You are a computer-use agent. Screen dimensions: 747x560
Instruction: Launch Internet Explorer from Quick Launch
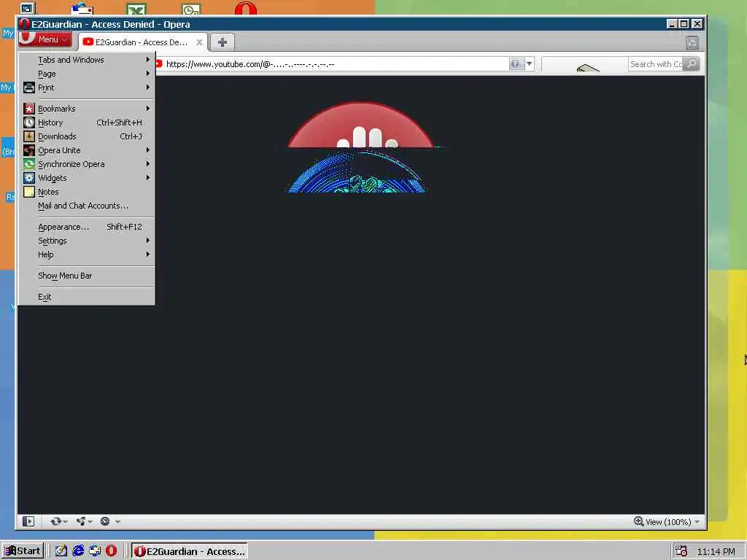click(x=78, y=551)
